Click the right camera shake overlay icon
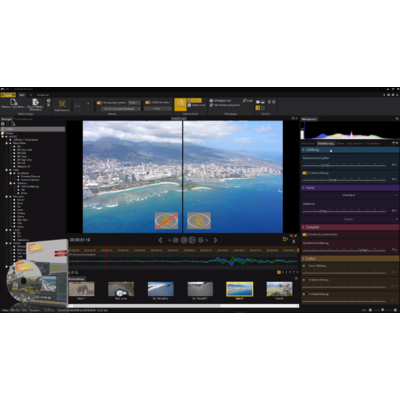Screen dimensions: 400x400 (199, 221)
